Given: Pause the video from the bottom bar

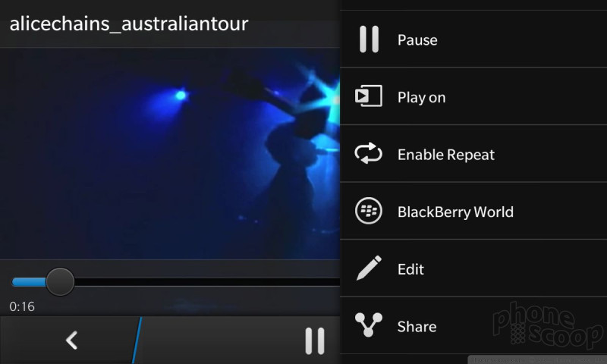Looking at the screenshot, I should (x=315, y=340).
